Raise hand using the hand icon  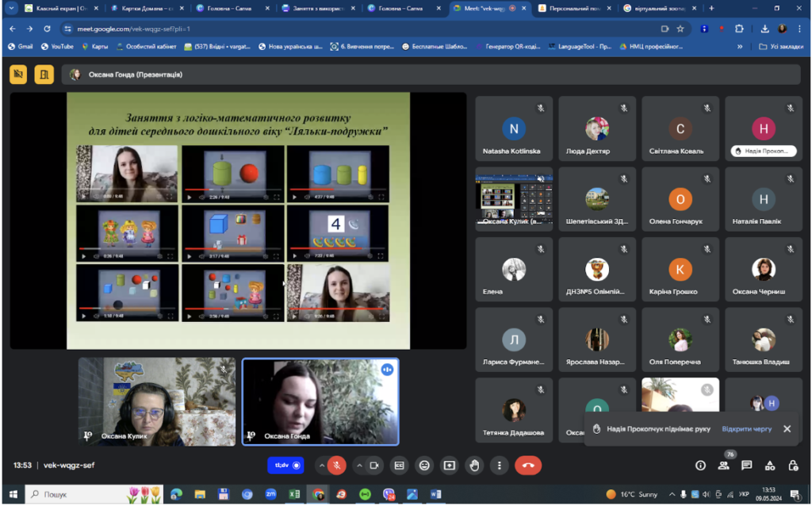[x=474, y=466]
